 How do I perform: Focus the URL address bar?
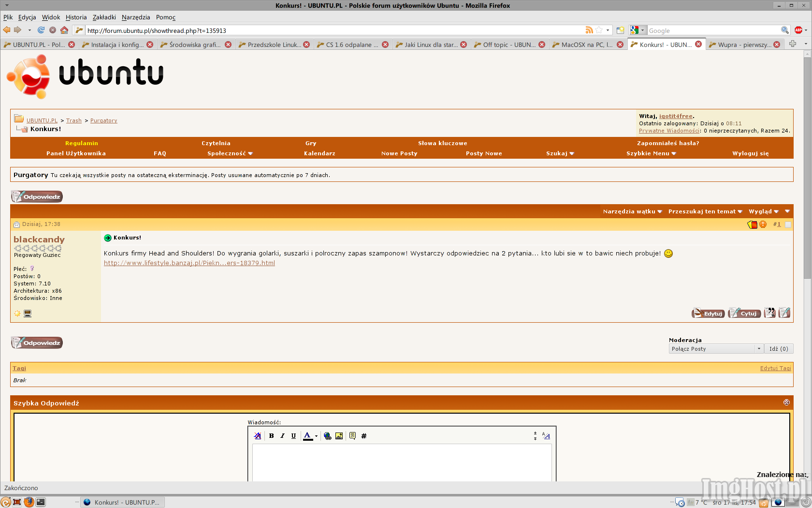coord(333,30)
